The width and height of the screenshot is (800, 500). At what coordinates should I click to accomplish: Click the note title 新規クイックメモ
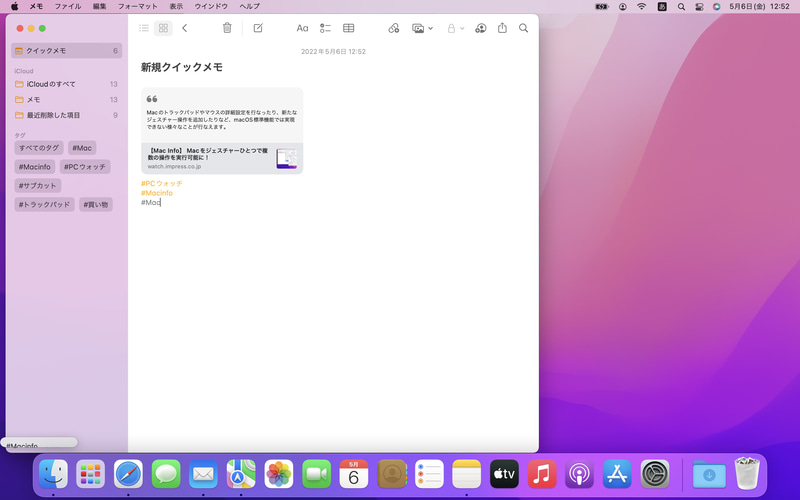coord(182,67)
